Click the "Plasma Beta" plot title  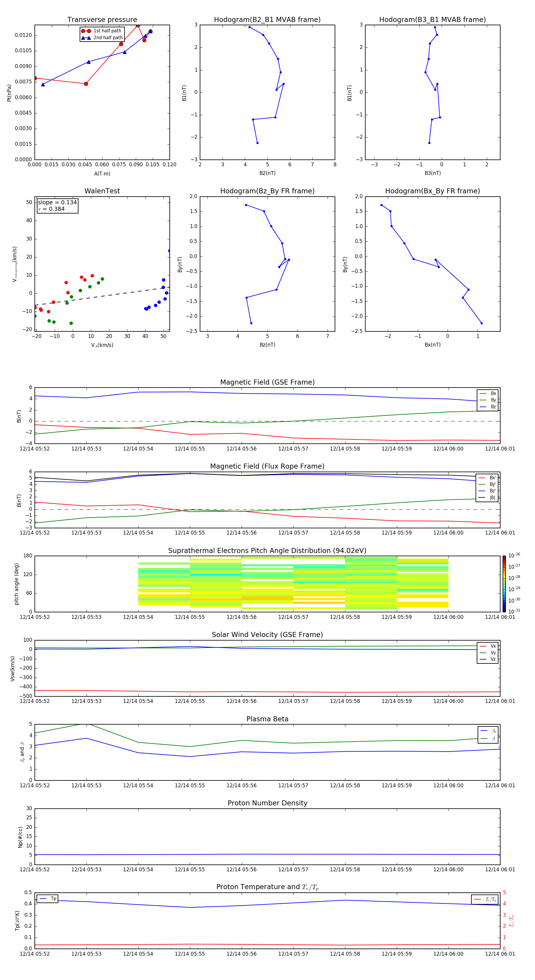pos(267,719)
